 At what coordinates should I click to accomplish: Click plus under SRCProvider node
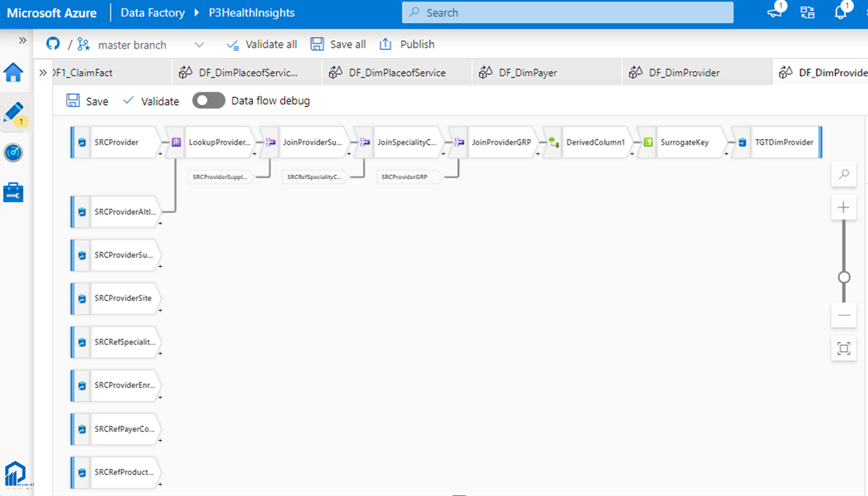point(160,154)
